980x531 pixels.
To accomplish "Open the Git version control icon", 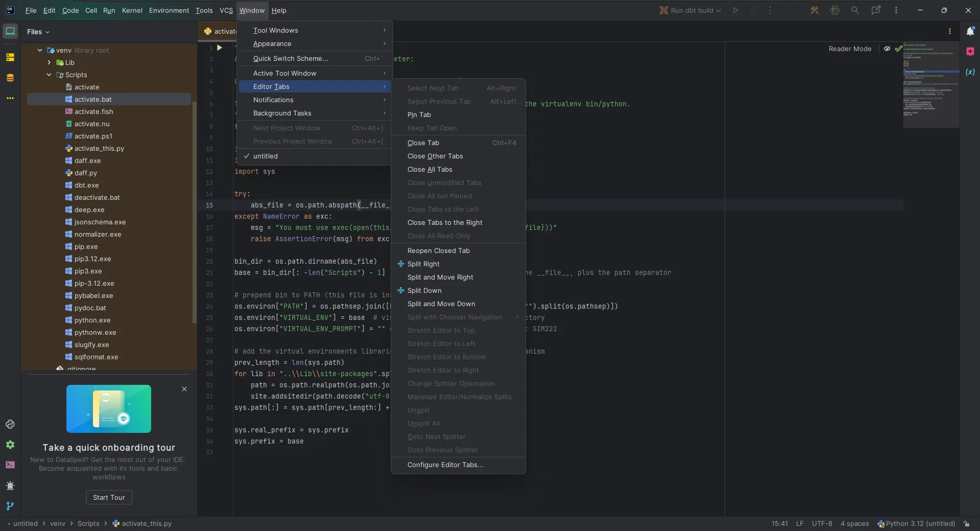I will coord(10,506).
